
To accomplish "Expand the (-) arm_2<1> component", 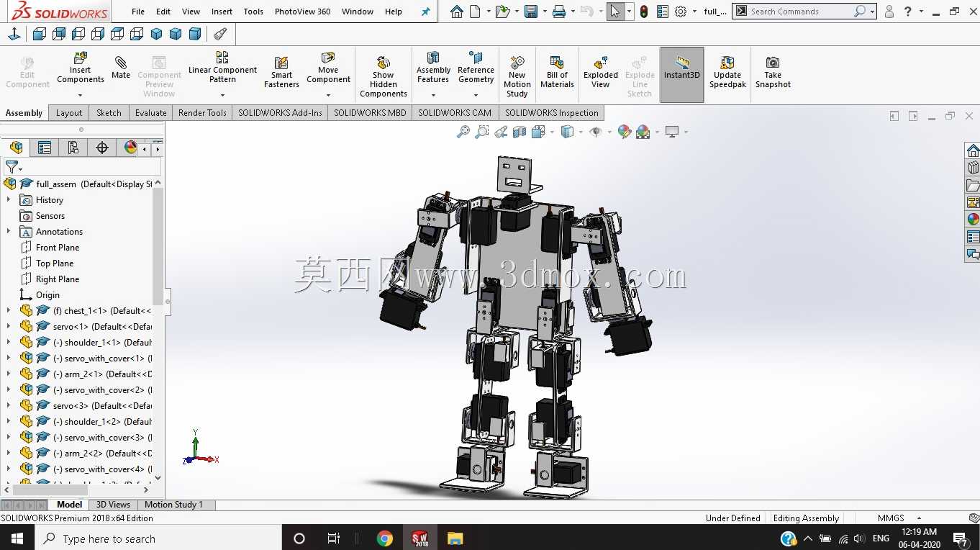I will (x=9, y=374).
